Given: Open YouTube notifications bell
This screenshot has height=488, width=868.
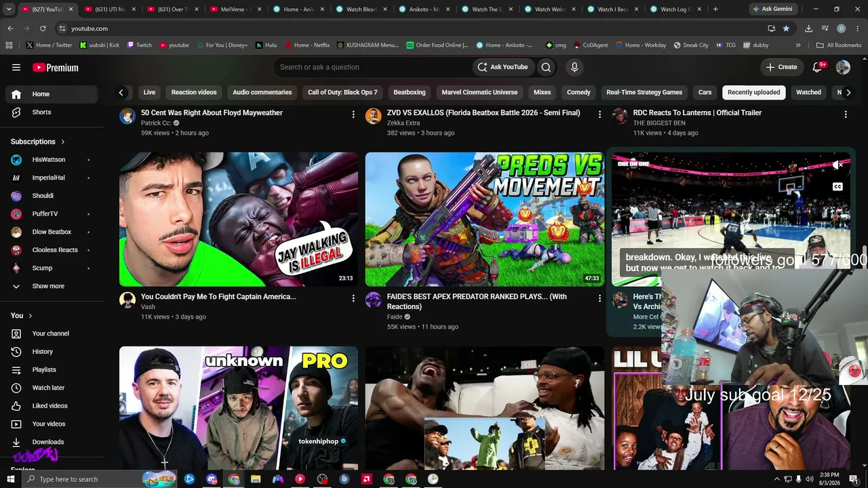Looking at the screenshot, I should point(818,67).
